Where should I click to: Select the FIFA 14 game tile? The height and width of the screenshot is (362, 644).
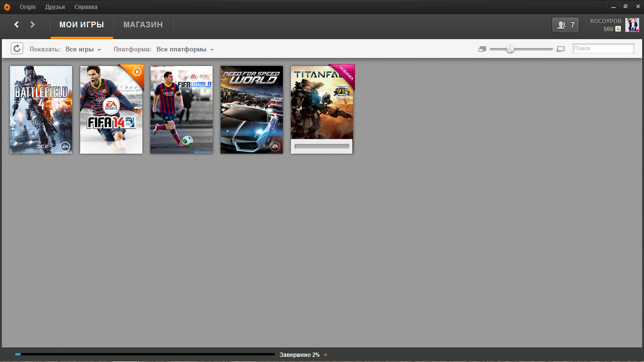pyautogui.click(x=111, y=109)
